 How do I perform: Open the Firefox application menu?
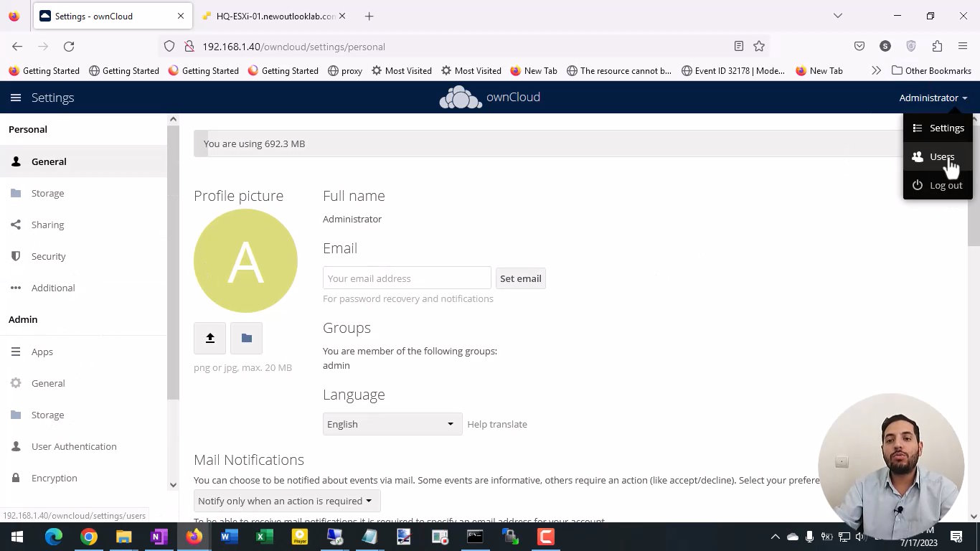[x=963, y=46]
